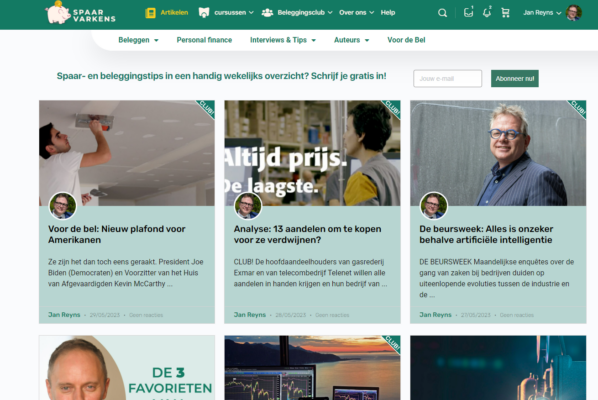Click CLUB! ribbon on De beursweek card
Image resolution: width=598 pixels, height=400 pixels.
pyautogui.click(x=578, y=108)
